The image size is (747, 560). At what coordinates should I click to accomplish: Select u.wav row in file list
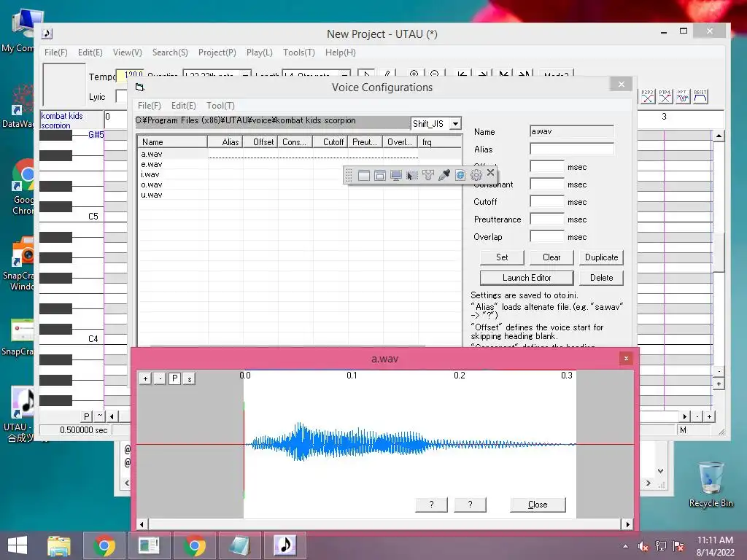point(298,195)
